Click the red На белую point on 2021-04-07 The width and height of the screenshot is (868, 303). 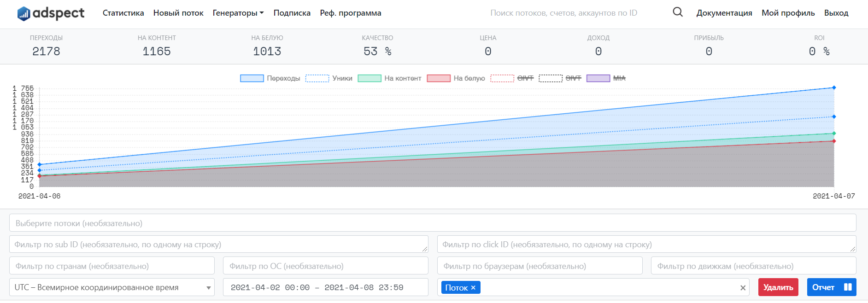834,141
